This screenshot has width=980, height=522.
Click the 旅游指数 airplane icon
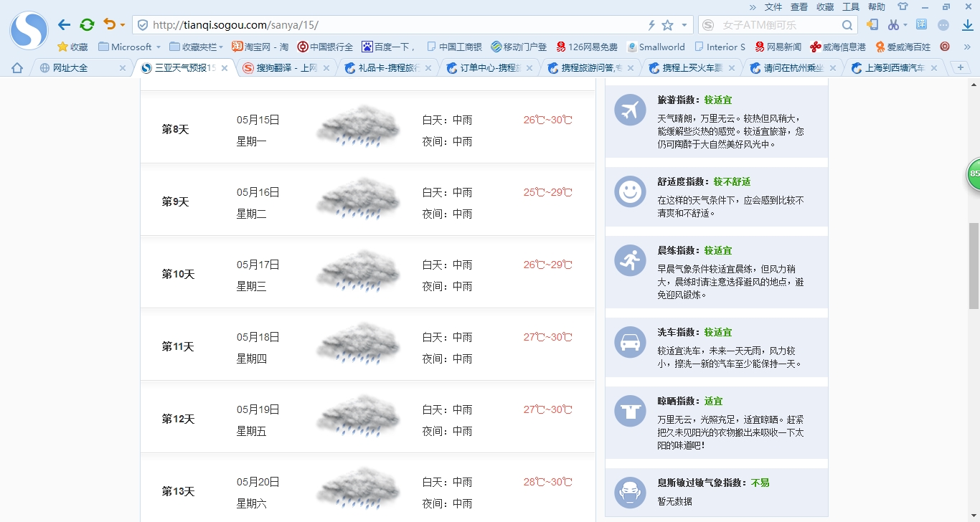click(630, 110)
